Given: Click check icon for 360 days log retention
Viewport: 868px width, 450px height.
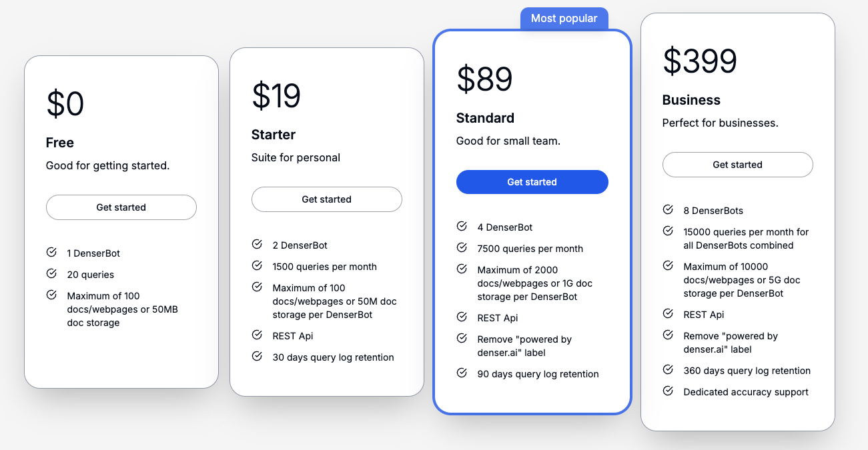Looking at the screenshot, I should (x=668, y=370).
